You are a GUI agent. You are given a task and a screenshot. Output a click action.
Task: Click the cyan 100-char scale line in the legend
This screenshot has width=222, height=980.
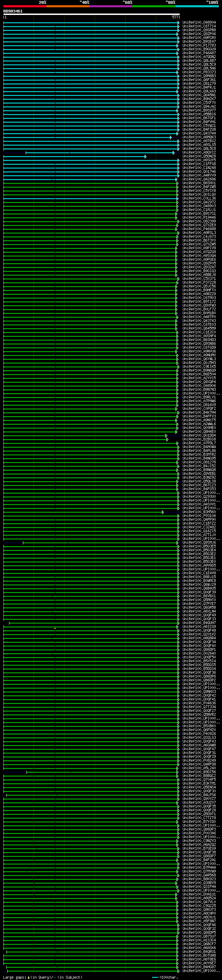[x=155, y=977]
